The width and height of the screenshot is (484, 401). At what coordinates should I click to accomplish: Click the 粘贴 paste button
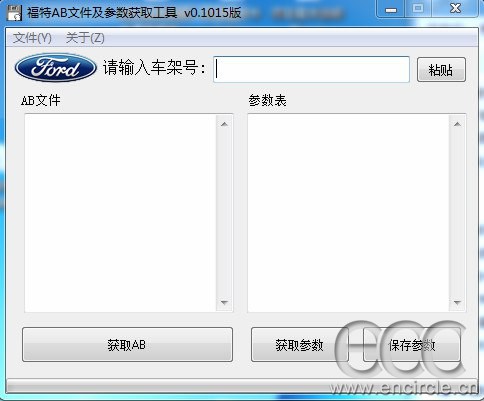pyautogui.click(x=441, y=70)
